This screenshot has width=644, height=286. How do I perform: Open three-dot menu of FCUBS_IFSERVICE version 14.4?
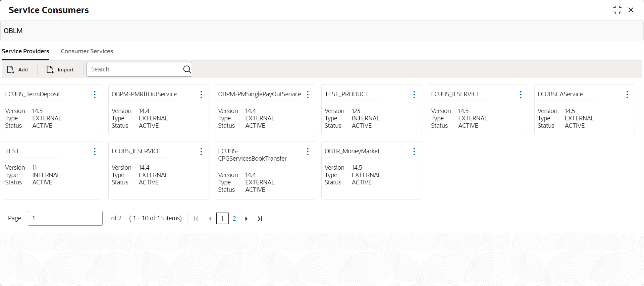coord(201,152)
